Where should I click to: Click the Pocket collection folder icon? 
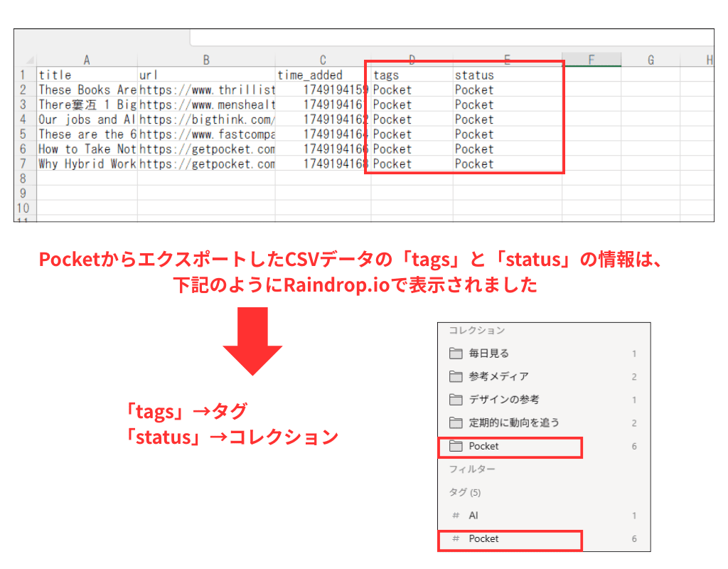[457, 445]
